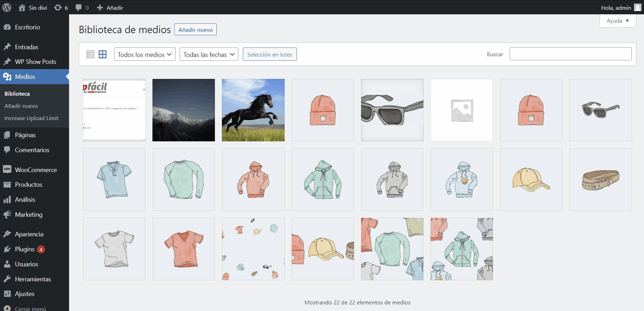Collapse the sidebar with Cerrar menú
The width and height of the screenshot is (644, 311).
30,309
